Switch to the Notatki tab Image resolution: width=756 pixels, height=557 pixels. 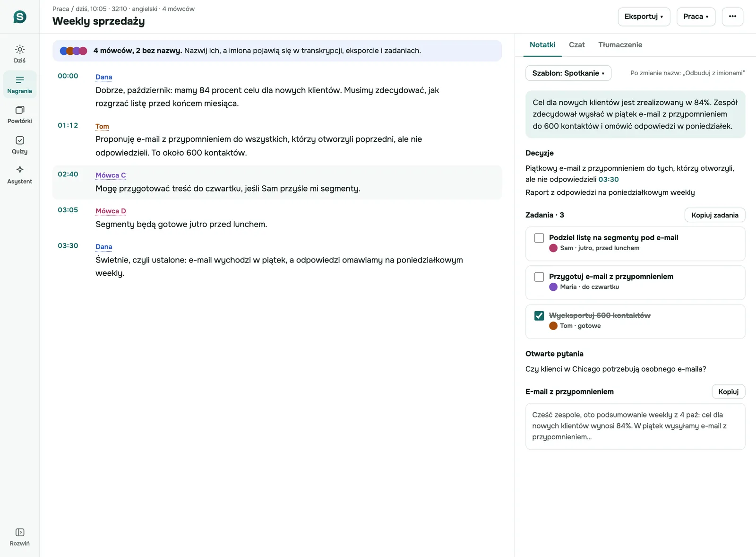click(x=542, y=45)
